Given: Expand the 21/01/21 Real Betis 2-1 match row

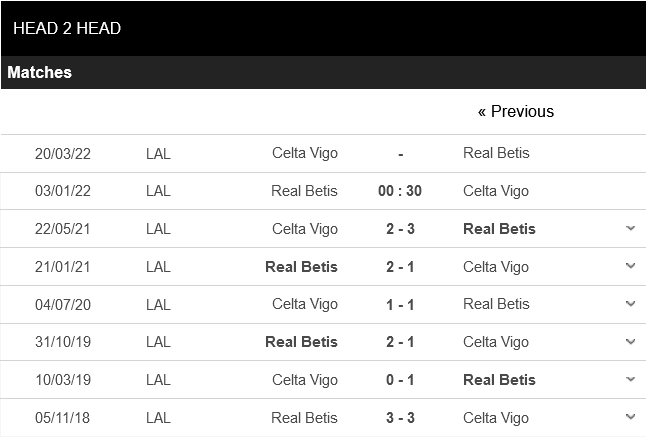Looking at the screenshot, I should coord(630,266).
